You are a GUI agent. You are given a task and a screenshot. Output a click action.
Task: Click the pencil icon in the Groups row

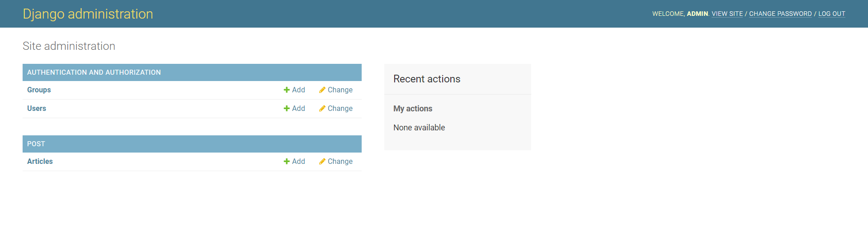pos(322,90)
